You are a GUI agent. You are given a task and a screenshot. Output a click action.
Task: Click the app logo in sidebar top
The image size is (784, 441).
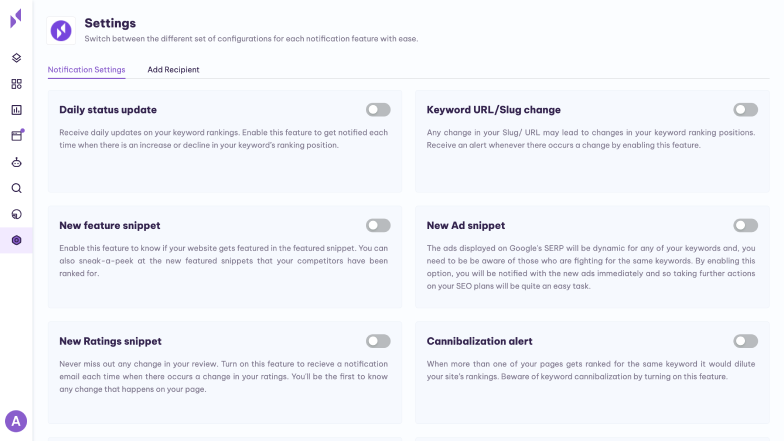point(16,18)
